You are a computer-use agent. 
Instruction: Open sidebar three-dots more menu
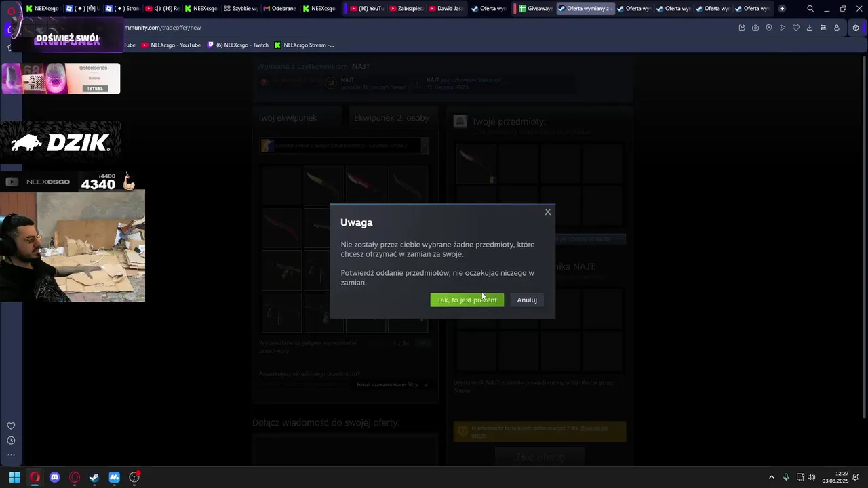(11, 455)
